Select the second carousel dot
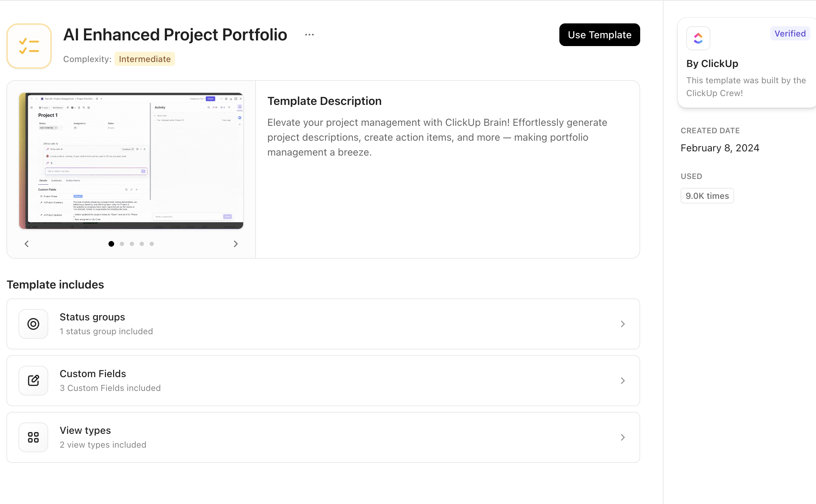The image size is (816, 504). tap(122, 244)
